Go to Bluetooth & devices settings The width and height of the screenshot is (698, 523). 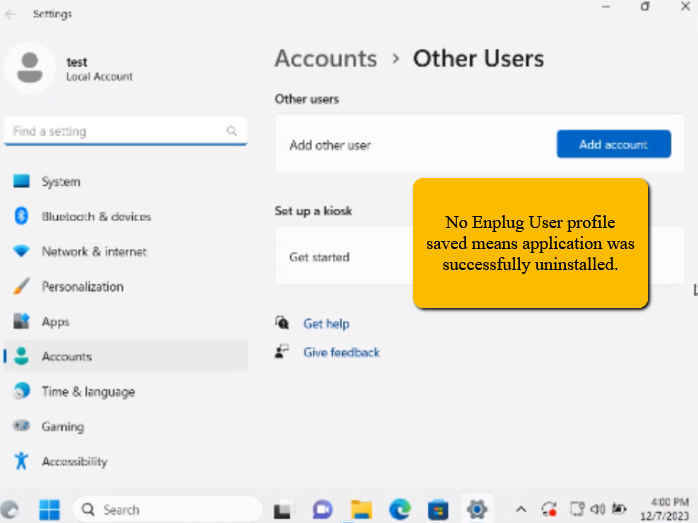point(126,216)
